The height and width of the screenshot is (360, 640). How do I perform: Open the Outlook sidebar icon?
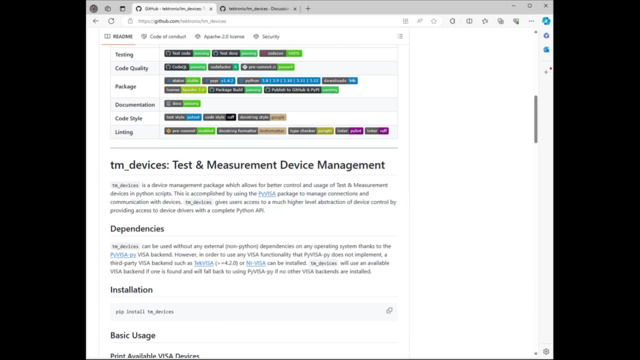click(x=546, y=49)
